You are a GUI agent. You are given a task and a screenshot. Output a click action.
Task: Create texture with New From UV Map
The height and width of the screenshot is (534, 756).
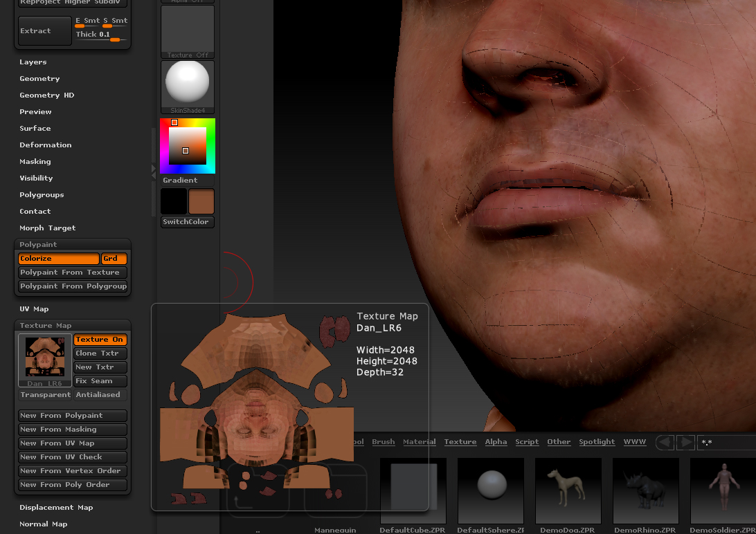73,443
